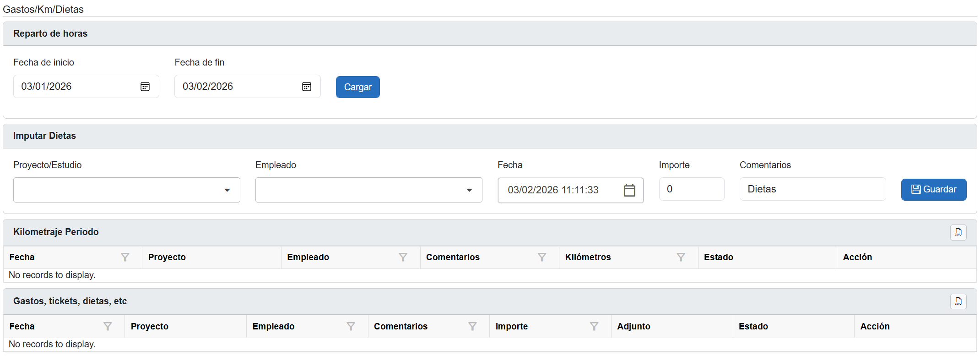
Task: Filter Gastos table by Empleado column
Action: pyautogui.click(x=351, y=327)
